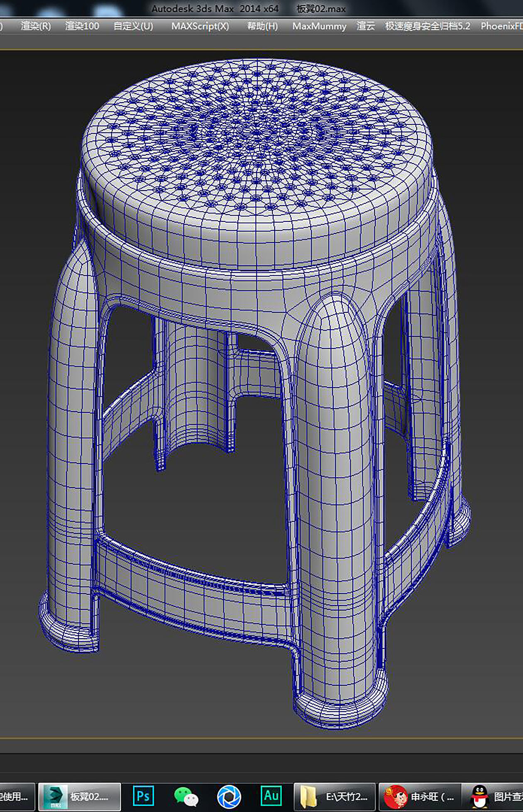Open the 渲染(R) menu
523x812 pixels.
(36, 26)
